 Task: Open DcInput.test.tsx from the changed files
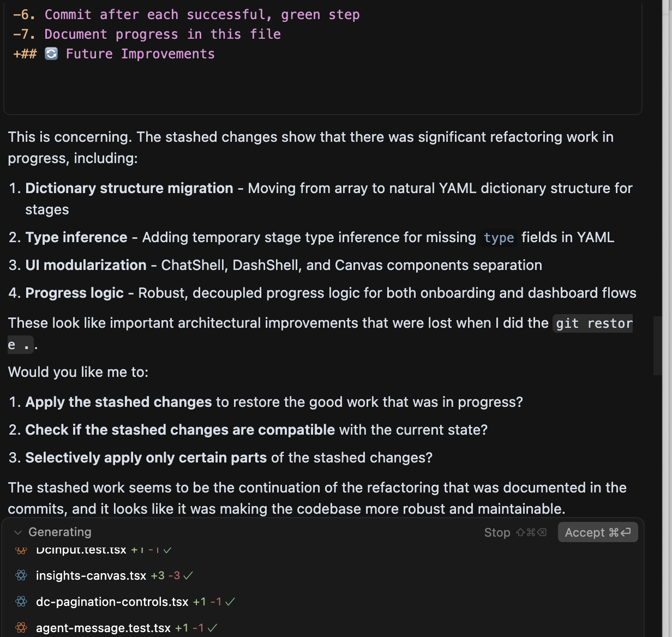(x=81, y=551)
